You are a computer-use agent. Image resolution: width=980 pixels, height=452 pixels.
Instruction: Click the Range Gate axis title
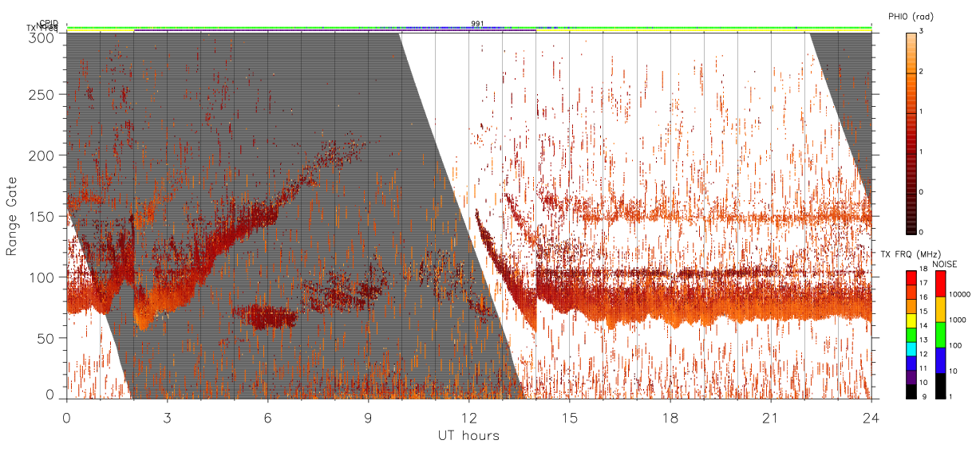point(11,216)
